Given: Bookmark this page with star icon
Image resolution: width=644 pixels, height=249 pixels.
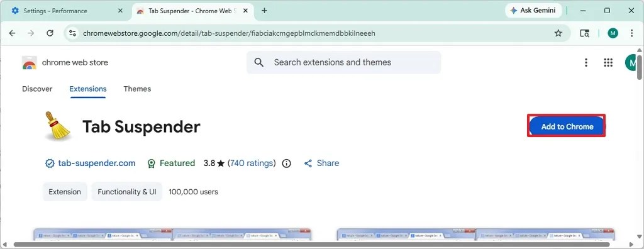Looking at the screenshot, I should click(558, 33).
